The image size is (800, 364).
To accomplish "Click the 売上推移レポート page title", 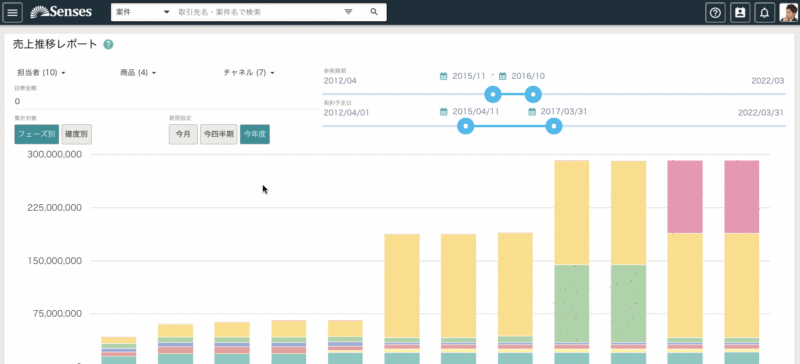I will click(x=55, y=44).
